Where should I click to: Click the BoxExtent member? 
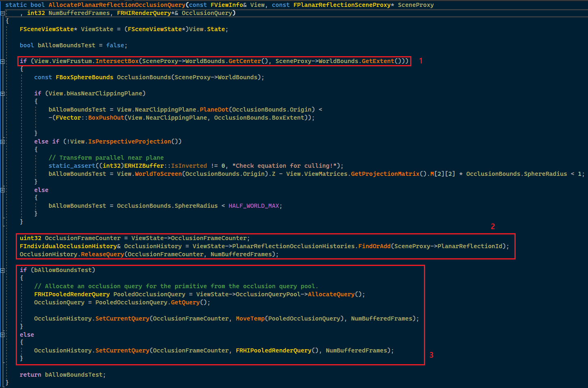(x=288, y=118)
